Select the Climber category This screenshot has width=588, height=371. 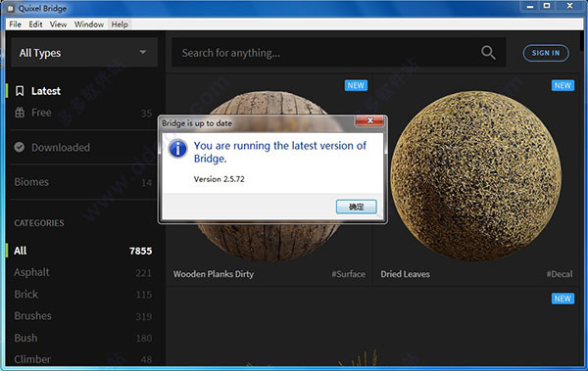[82, 359]
